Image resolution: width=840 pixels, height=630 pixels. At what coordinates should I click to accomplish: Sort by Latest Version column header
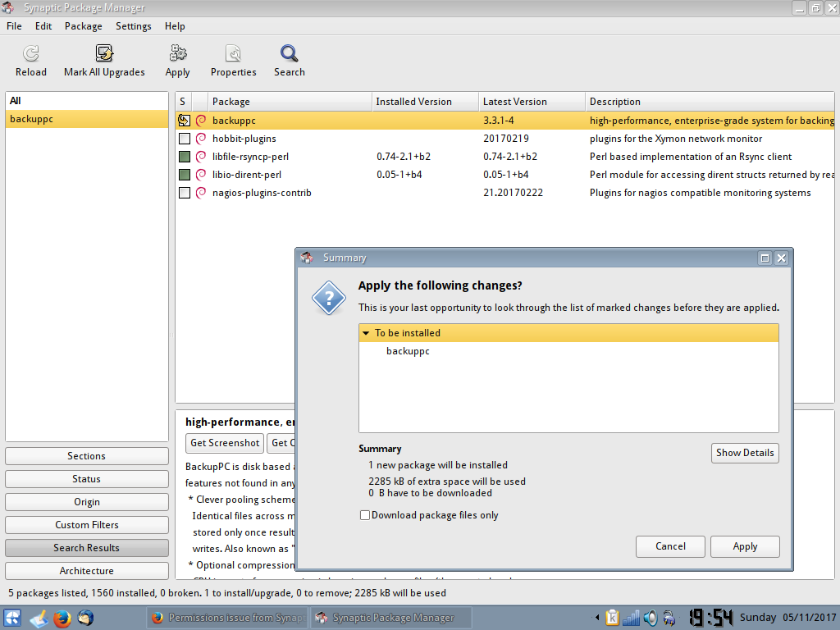(x=532, y=102)
